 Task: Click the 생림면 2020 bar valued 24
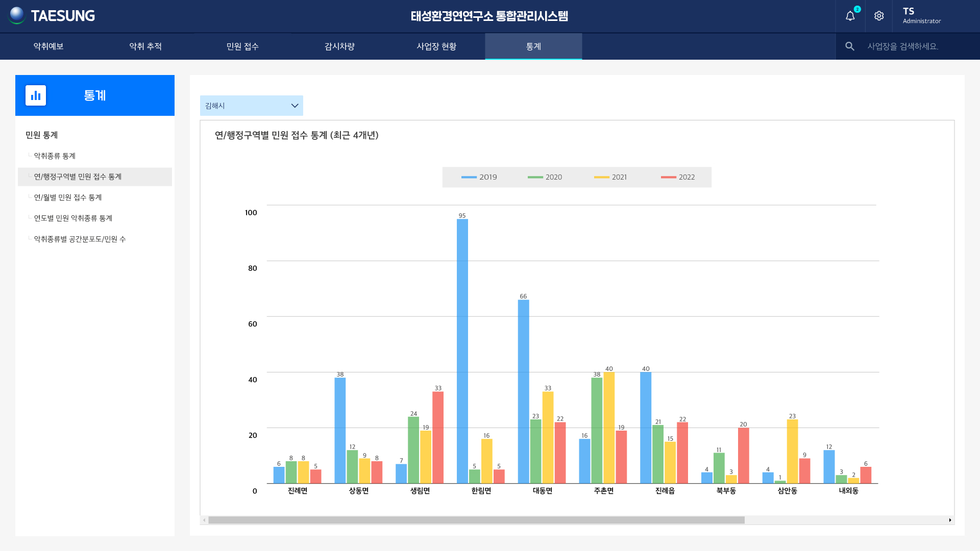click(413, 450)
